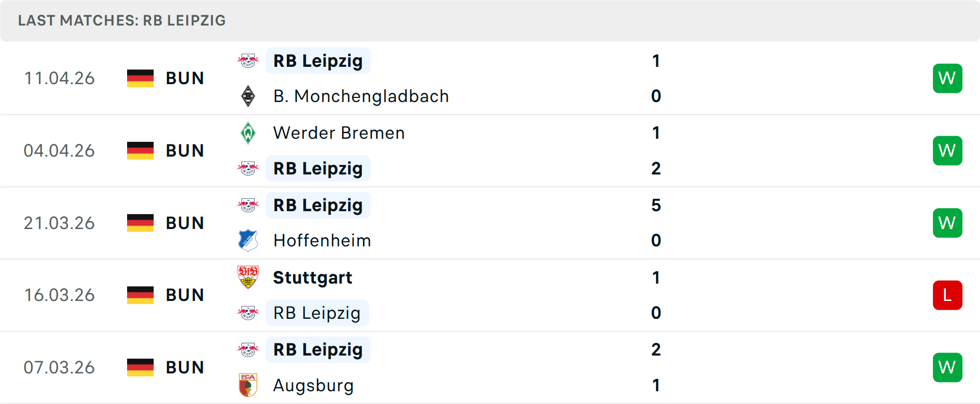Click the Augsburg FCA logo
Screen dimensions: 980x404
tap(248, 385)
